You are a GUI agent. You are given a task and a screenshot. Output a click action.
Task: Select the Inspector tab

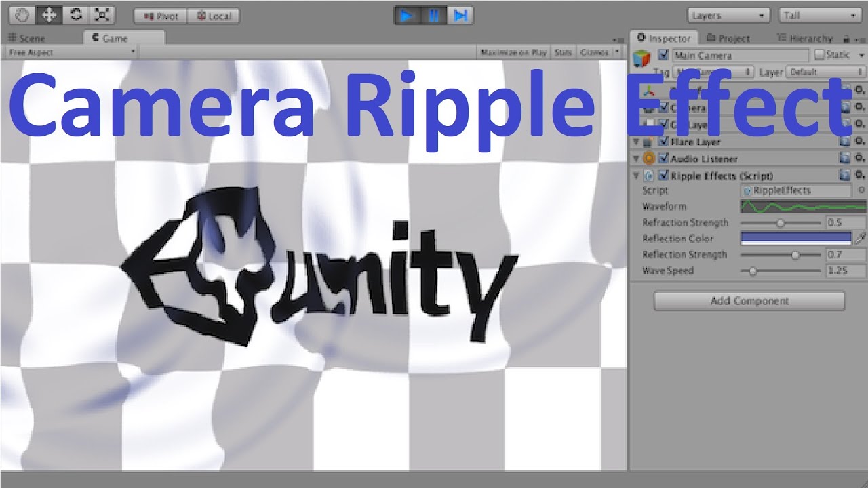pyautogui.click(x=665, y=39)
